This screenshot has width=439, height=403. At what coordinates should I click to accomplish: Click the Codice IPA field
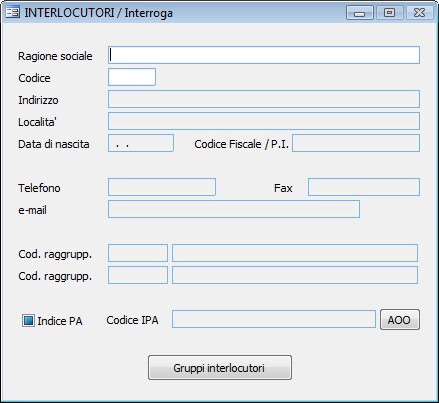tap(274, 319)
